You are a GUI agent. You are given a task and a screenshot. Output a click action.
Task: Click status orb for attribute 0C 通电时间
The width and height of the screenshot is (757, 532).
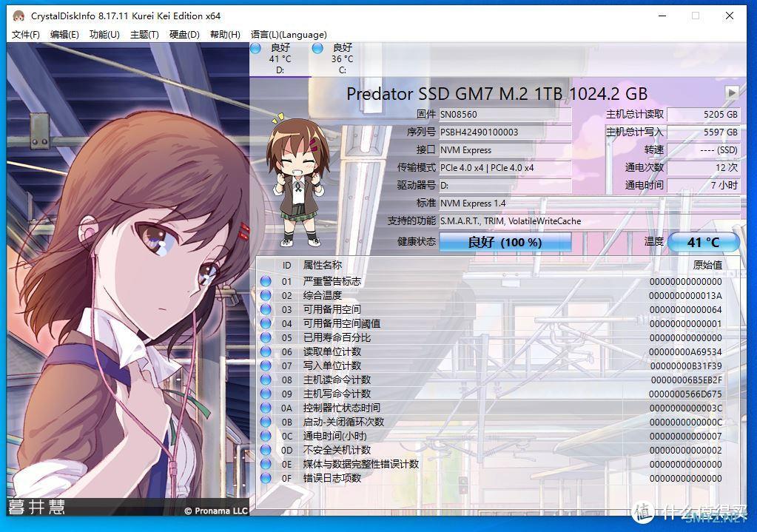(x=266, y=436)
